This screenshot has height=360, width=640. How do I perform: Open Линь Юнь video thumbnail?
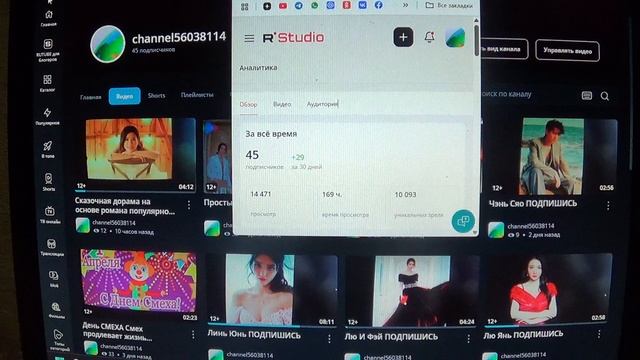(x=272, y=290)
